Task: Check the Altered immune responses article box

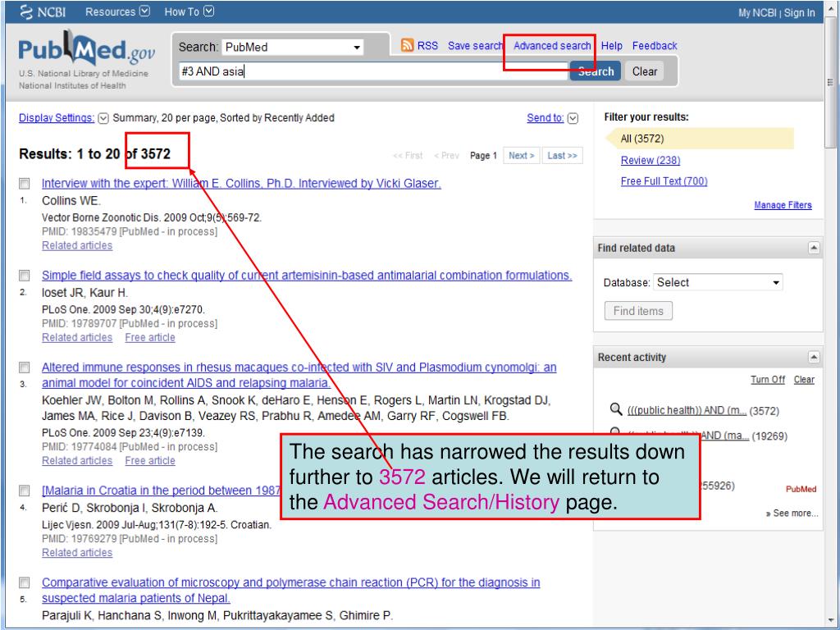Action: (x=24, y=367)
